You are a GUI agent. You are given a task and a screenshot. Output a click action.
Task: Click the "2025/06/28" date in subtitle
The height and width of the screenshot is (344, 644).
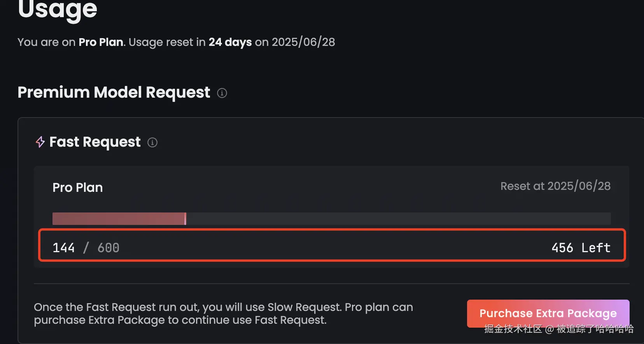pos(303,42)
